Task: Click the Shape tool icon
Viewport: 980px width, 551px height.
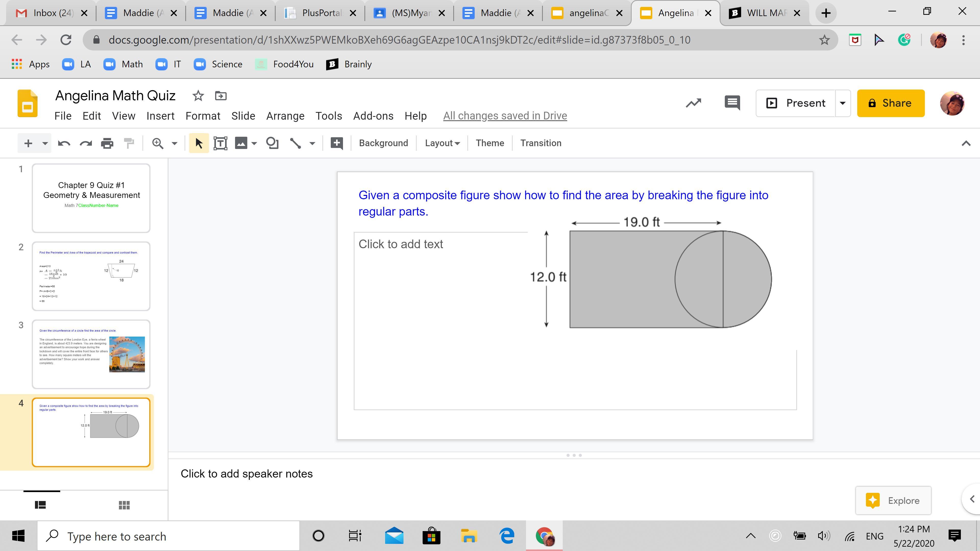Action: pyautogui.click(x=272, y=143)
